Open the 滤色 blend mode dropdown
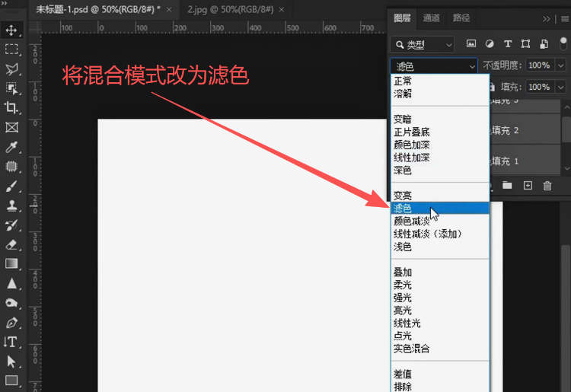The width and height of the screenshot is (571, 392). tap(434, 66)
